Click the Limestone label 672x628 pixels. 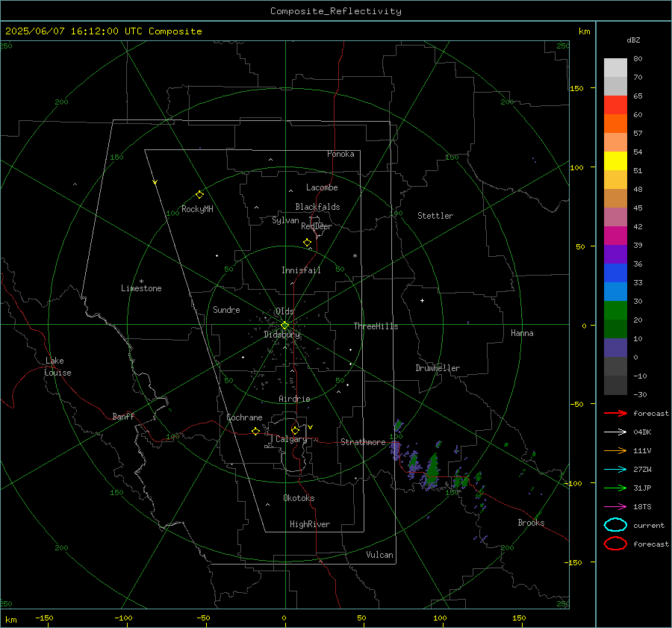point(141,288)
